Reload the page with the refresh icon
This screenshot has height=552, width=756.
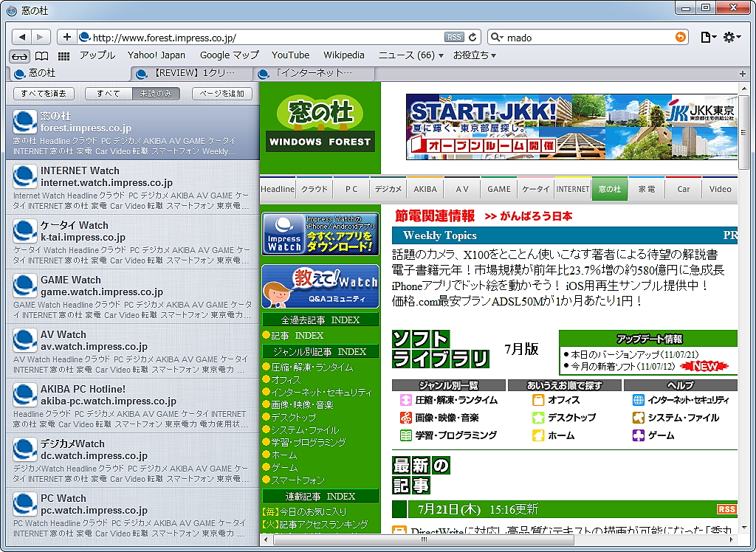click(x=473, y=36)
